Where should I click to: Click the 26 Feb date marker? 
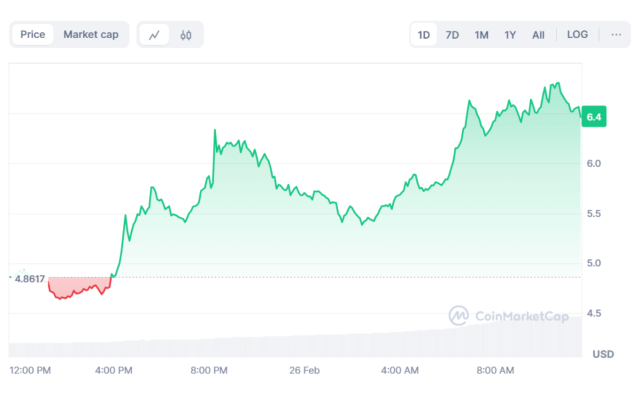[x=303, y=371]
